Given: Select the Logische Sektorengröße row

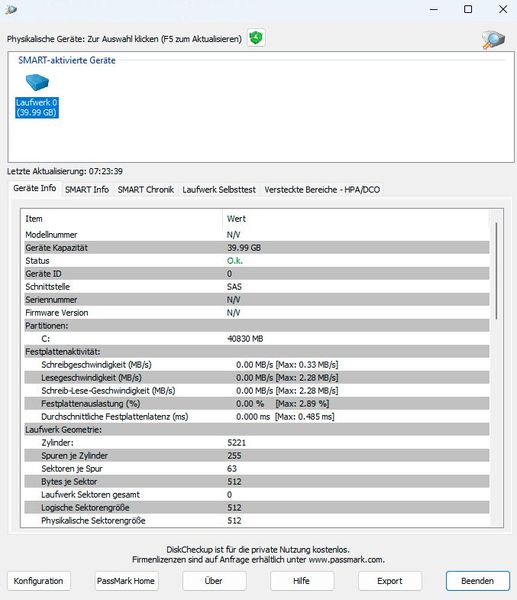Looking at the screenshot, I should tap(257, 508).
